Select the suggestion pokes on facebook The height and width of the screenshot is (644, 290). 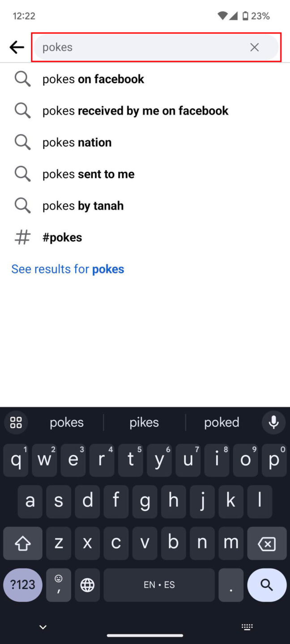[x=93, y=79]
